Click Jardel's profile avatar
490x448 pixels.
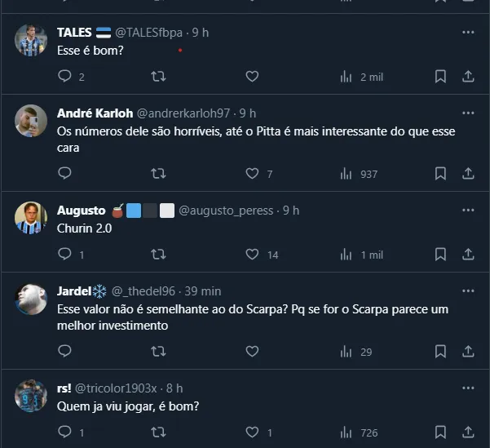31,299
